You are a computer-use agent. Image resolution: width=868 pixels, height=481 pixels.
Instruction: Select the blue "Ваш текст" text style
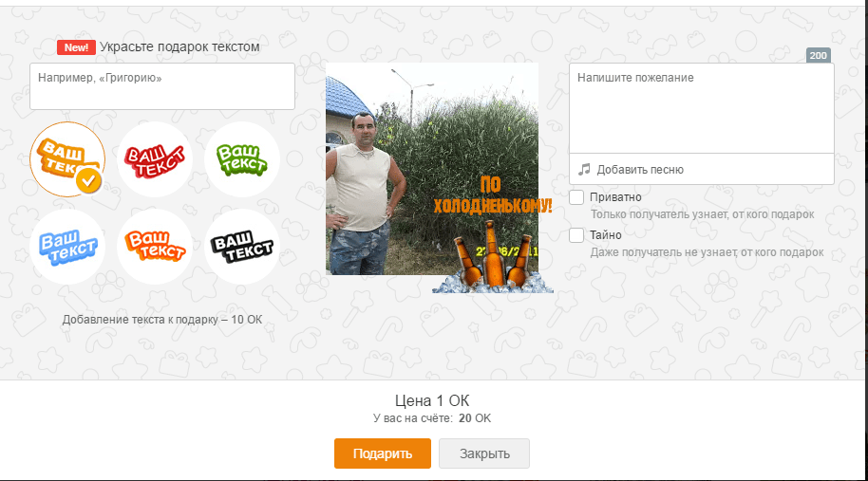coord(67,247)
